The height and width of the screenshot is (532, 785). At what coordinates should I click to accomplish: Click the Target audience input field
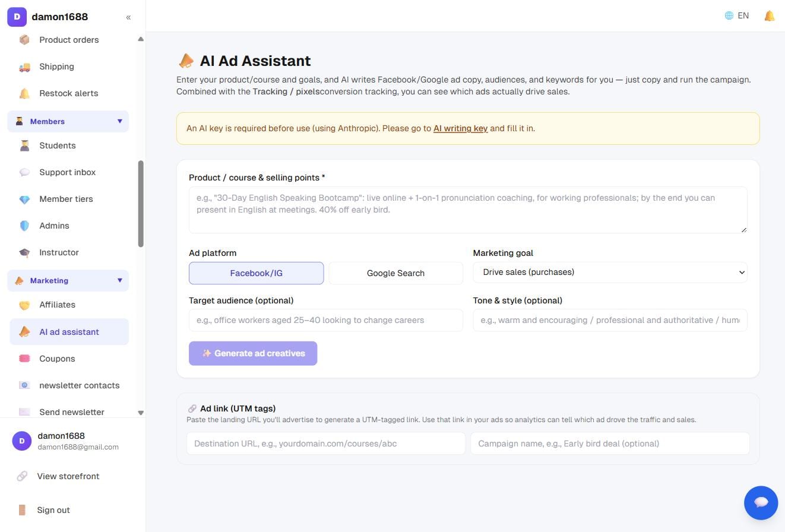(x=326, y=320)
